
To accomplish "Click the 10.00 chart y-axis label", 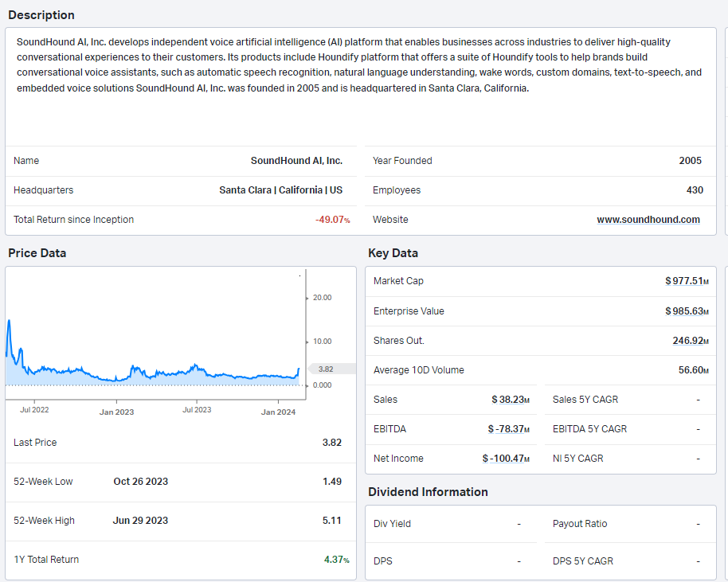I will point(323,341).
